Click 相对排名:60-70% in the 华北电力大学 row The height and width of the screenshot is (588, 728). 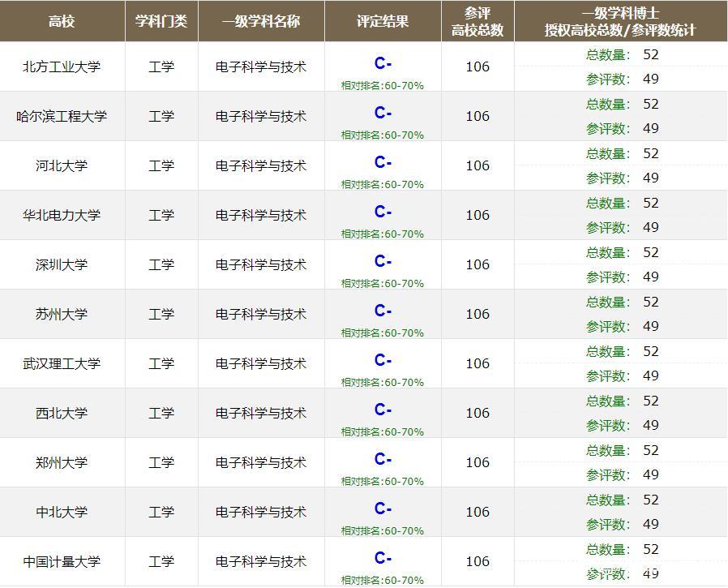coord(383,234)
